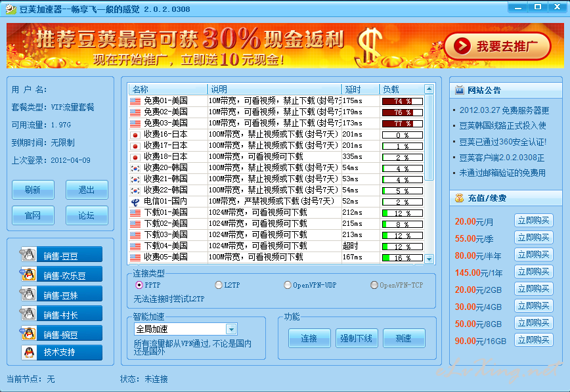Click the 刷新 refresh button
Viewport: 570px width, 392px height.
tap(33, 190)
